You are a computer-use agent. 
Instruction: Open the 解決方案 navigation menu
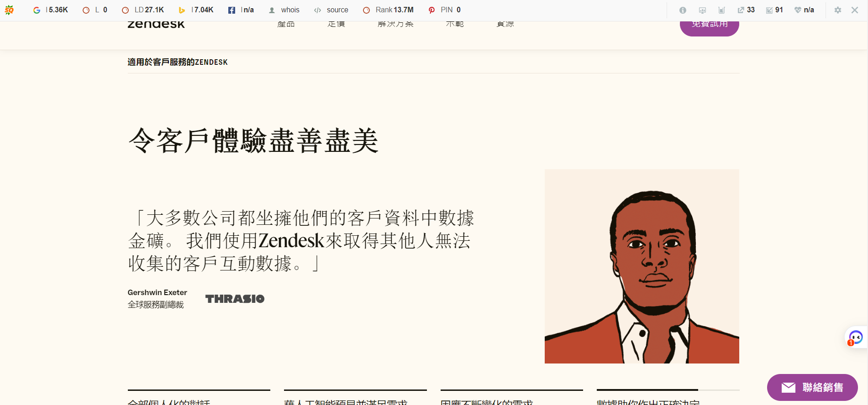pyautogui.click(x=396, y=24)
